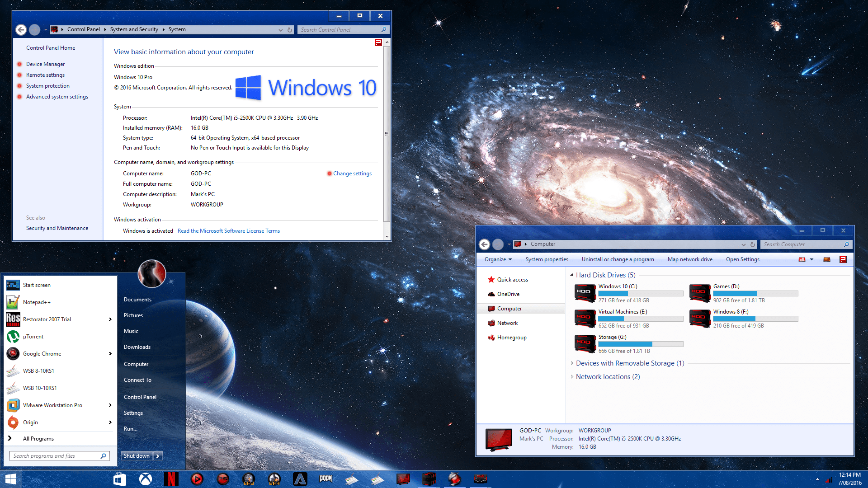Click the Games (D:) disk usage bar
868x488 pixels.
click(x=755, y=293)
